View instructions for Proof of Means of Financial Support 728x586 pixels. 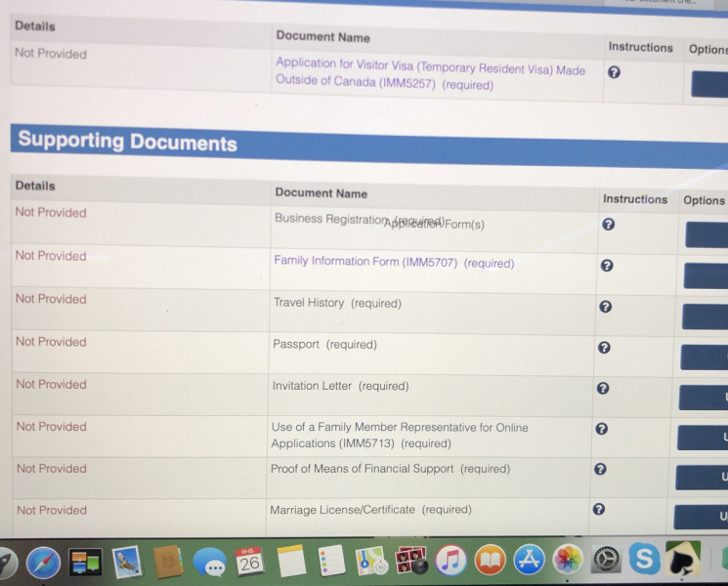(x=600, y=469)
